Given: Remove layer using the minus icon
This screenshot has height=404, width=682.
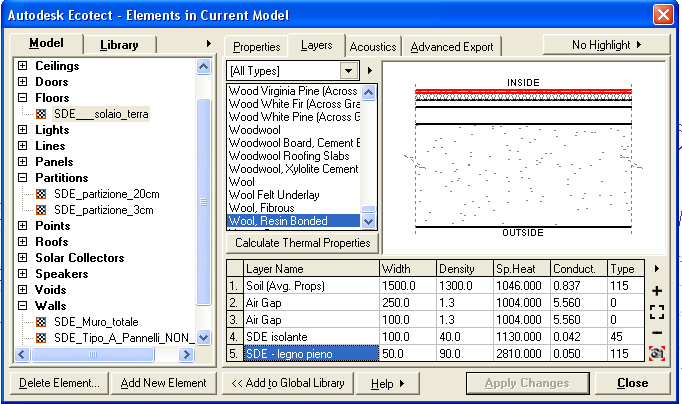Looking at the screenshot, I should pos(657,333).
